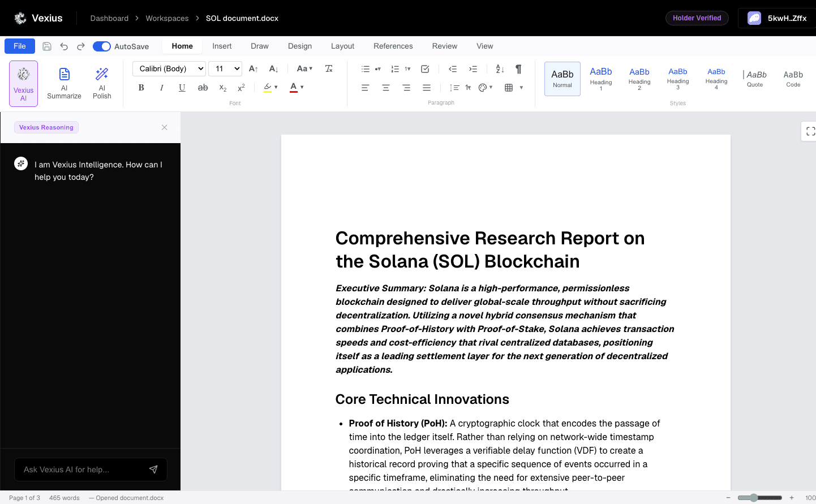Send the message to Vexius AI

153,469
